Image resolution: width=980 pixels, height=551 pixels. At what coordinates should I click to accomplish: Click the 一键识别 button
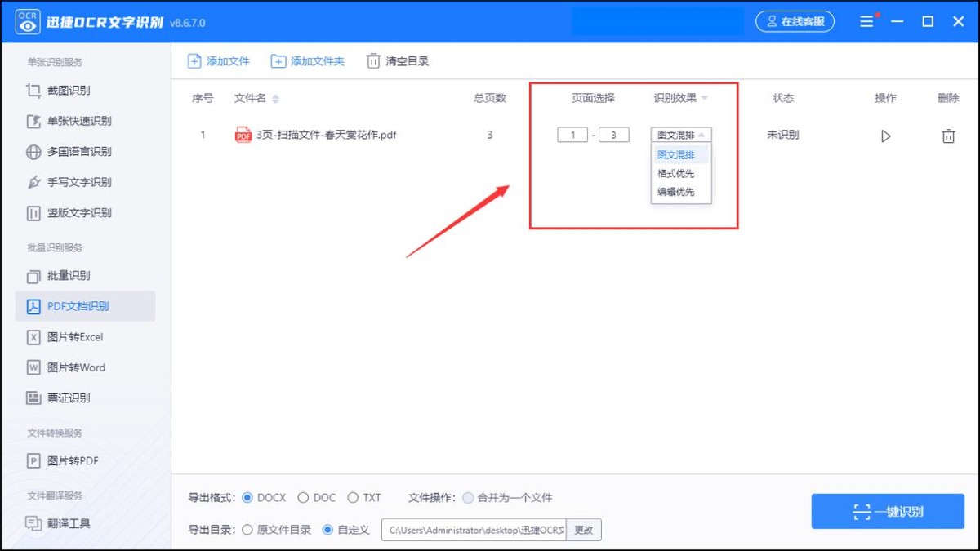(888, 512)
